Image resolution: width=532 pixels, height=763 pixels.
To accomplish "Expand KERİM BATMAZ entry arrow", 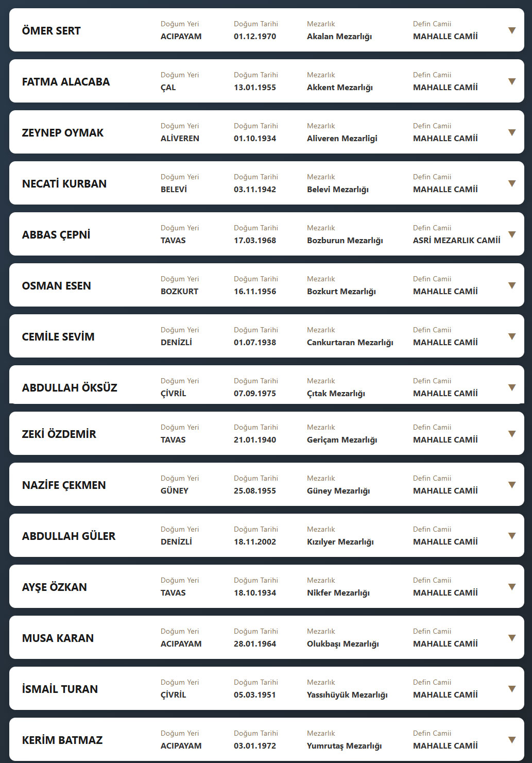I will [512, 740].
